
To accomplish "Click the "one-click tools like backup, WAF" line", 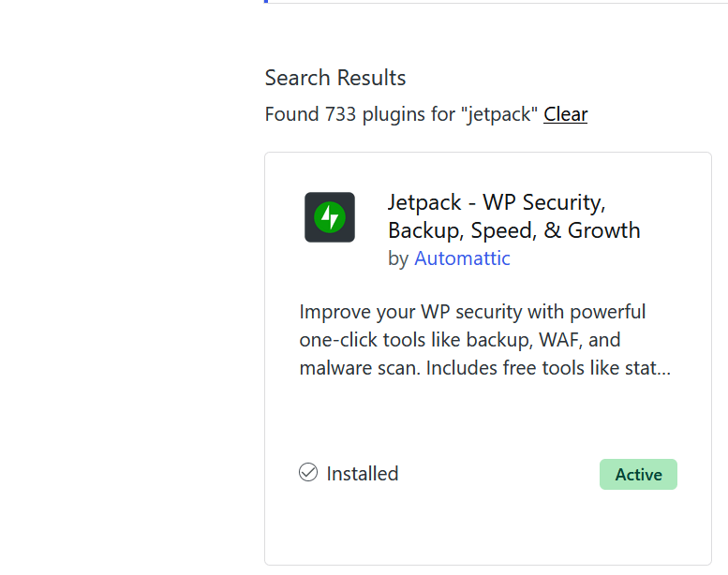I will [x=460, y=340].
